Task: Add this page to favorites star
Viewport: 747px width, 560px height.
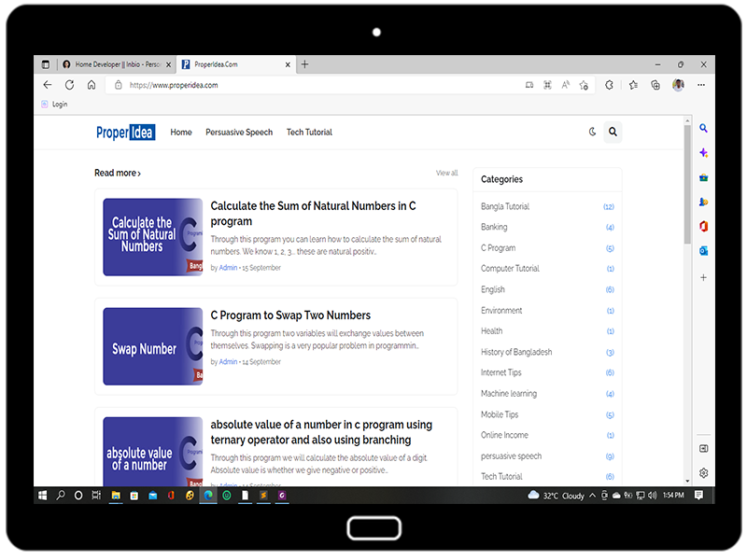Action: click(584, 85)
